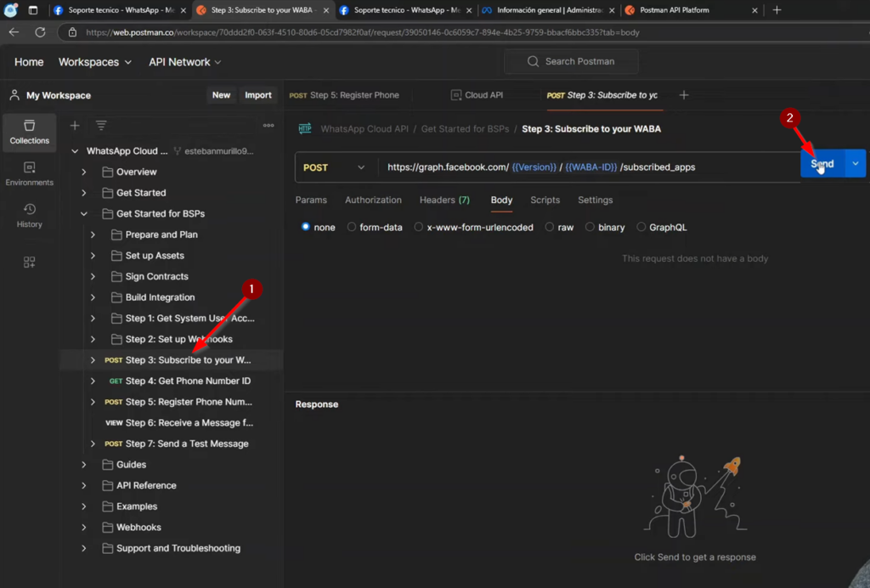Open the History sidebar panel

pyautogui.click(x=30, y=216)
